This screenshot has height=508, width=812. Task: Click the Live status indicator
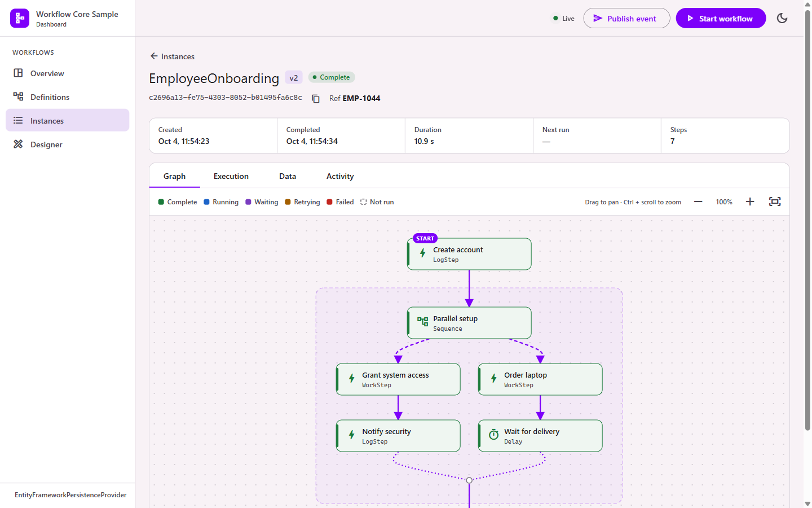tap(563, 19)
